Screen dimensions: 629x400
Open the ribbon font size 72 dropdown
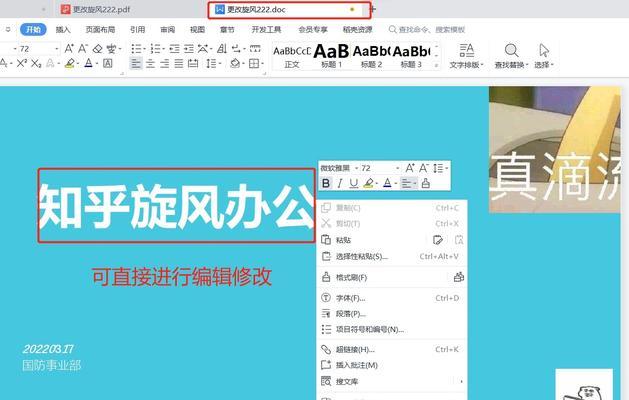pyautogui.click(x=57, y=49)
